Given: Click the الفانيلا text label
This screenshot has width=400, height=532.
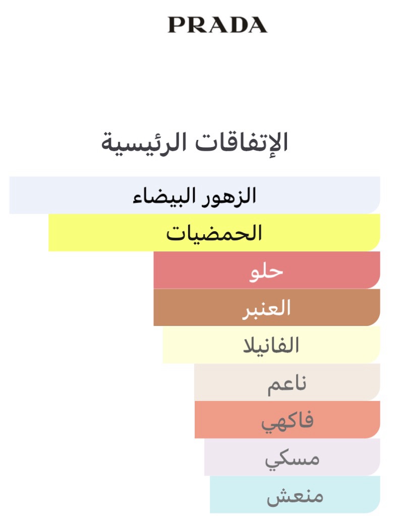Looking at the screenshot, I should coord(271,345).
